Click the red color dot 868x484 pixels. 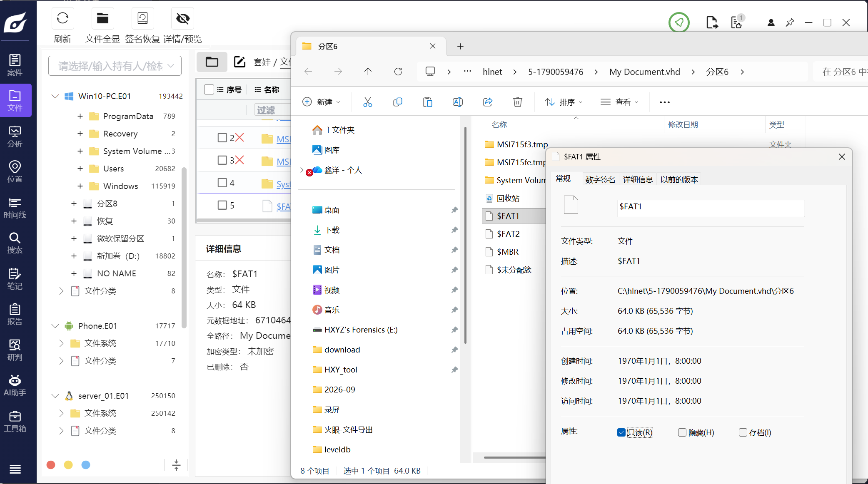coord(51,465)
